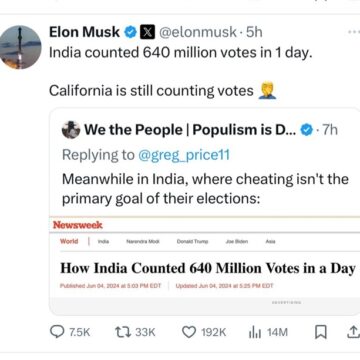Viewport: 360px width, 360px height.
Task: Click the 5h timestamp of the tweet
Action: tap(254, 32)
